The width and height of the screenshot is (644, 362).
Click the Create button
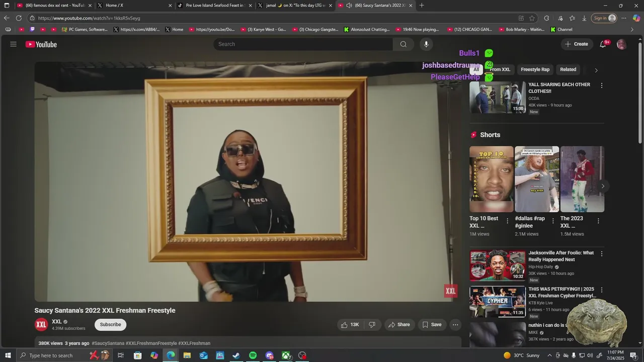(576, 44)
